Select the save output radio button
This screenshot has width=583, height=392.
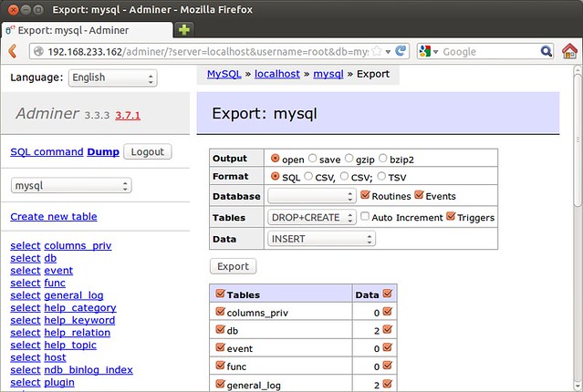pos(312,159)
